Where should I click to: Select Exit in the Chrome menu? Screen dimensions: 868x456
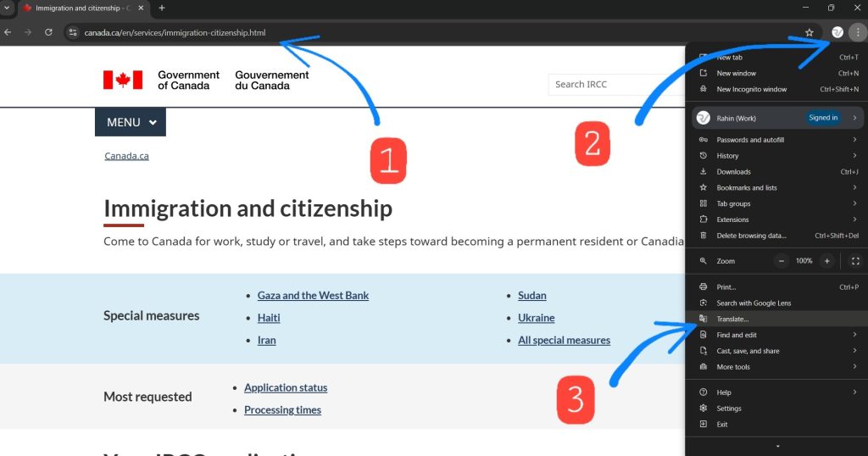(x=777, y=425)
